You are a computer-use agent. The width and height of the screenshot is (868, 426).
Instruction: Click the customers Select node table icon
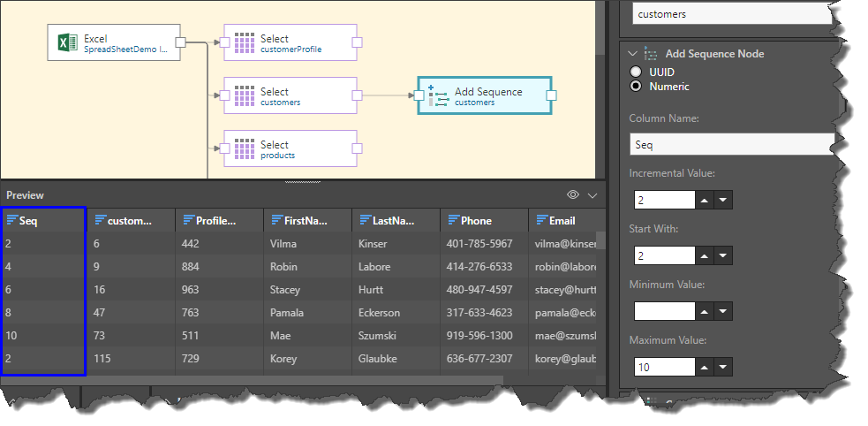[244, 96]
